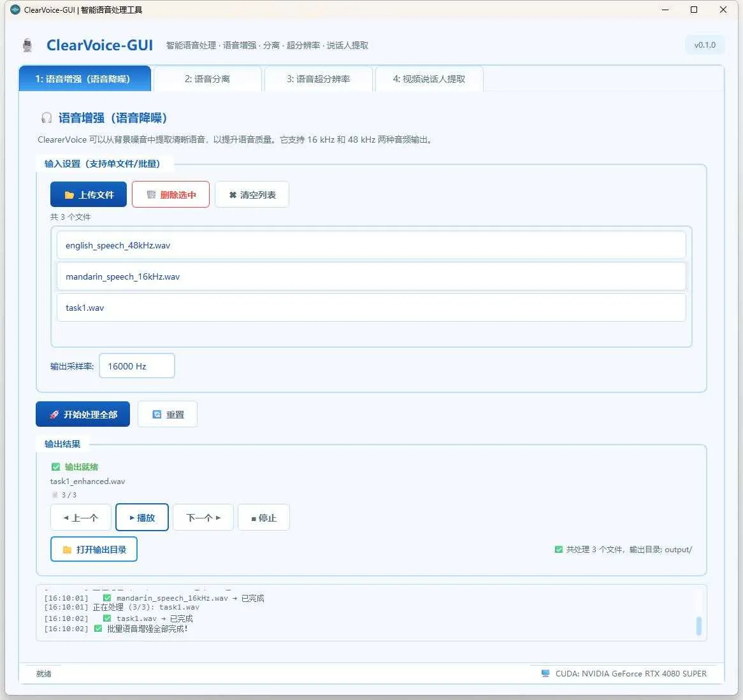
Task: Click the headphone icon beside 语音增强 heading
Action: [47, 118]
